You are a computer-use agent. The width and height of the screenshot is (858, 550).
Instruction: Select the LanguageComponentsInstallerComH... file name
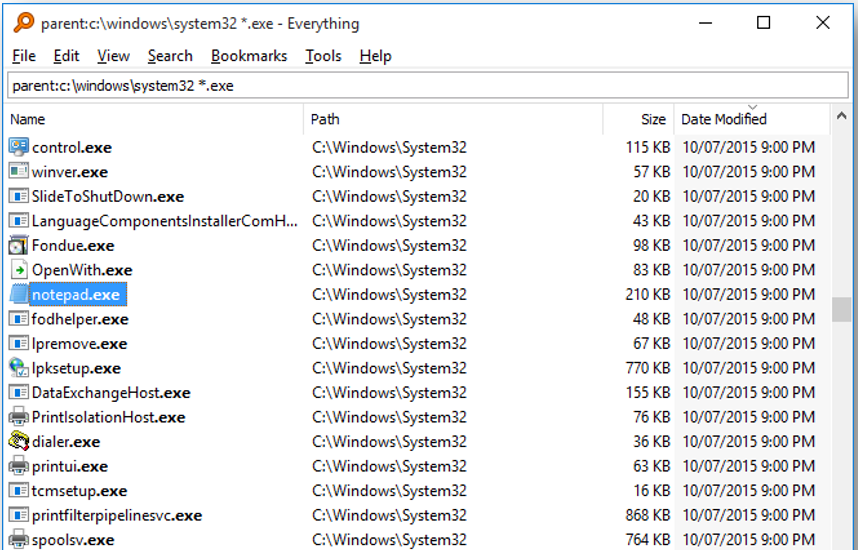point(165,221)
